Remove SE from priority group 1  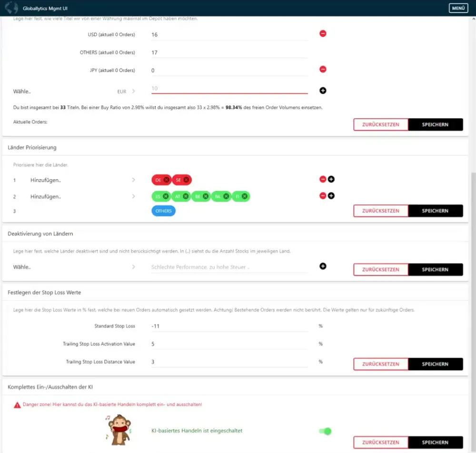click(x=186, y=180)
